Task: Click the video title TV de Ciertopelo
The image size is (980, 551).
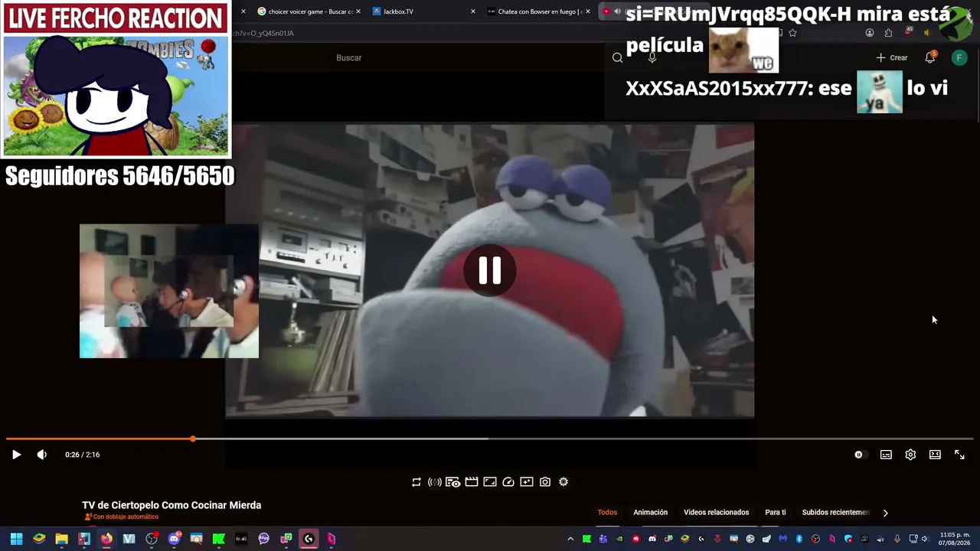Action: (171, 505)
